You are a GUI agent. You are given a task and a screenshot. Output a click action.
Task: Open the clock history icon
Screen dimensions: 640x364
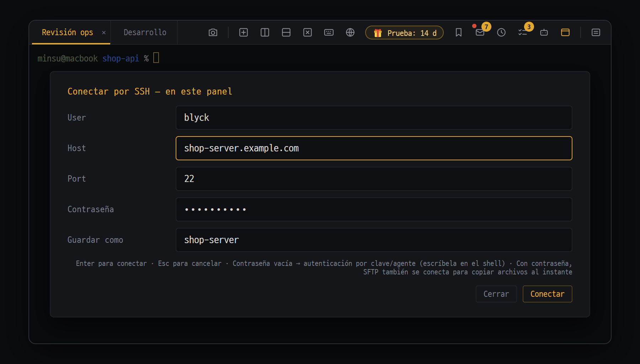[x=501, y=33]
